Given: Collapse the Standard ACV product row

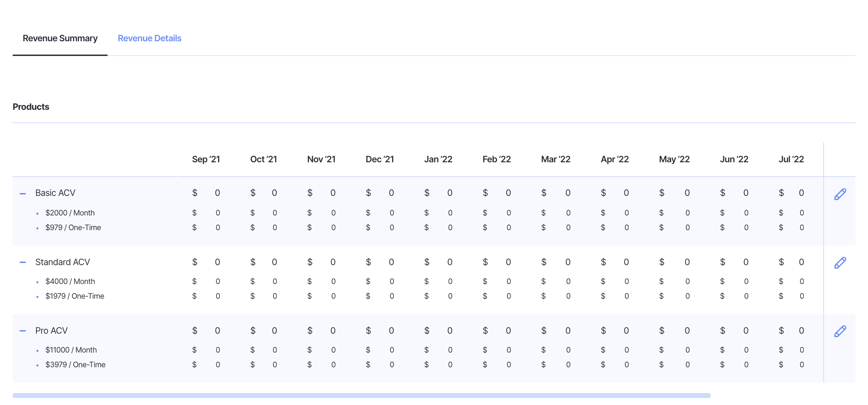Looking at the screenshot, I should (x=23, y=262).
